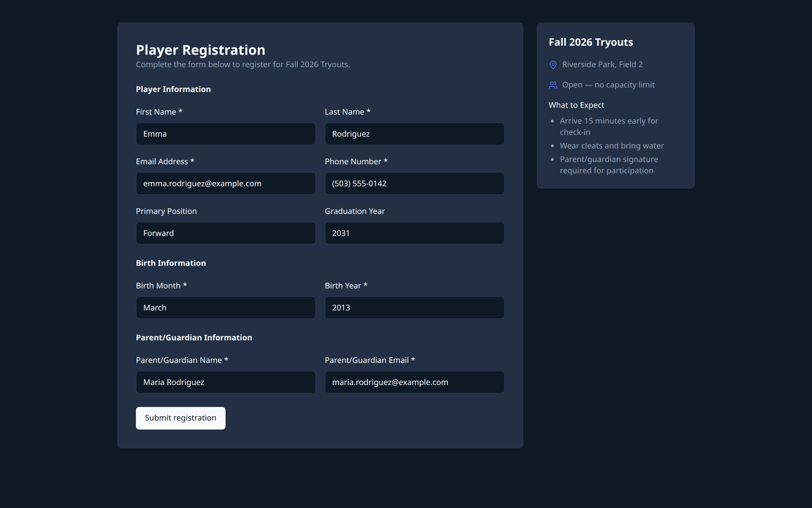Click the Last Name label
The height and width of the screenshot is (508, 812).
point(347,112)
